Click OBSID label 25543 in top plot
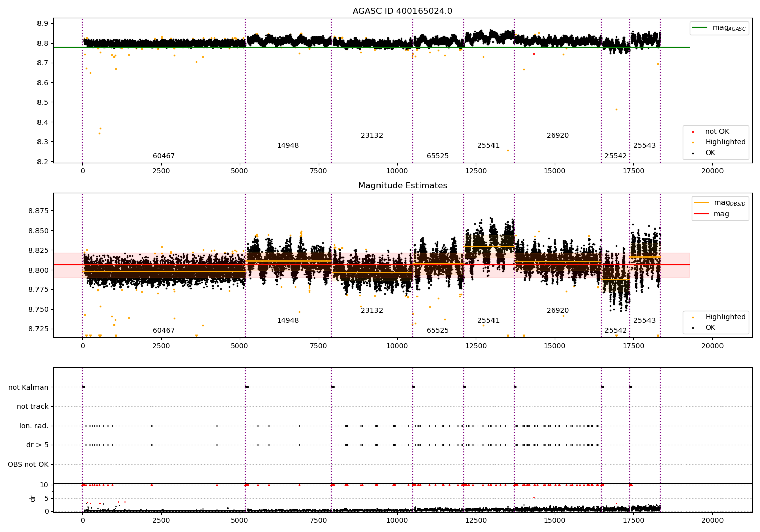 pos(644,146)
